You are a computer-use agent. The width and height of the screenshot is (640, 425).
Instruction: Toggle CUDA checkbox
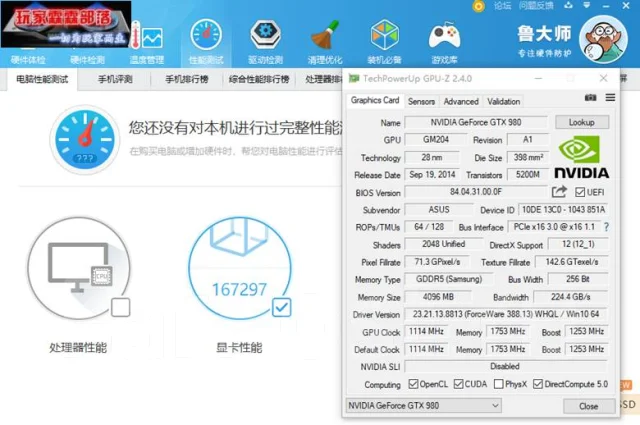458,384
